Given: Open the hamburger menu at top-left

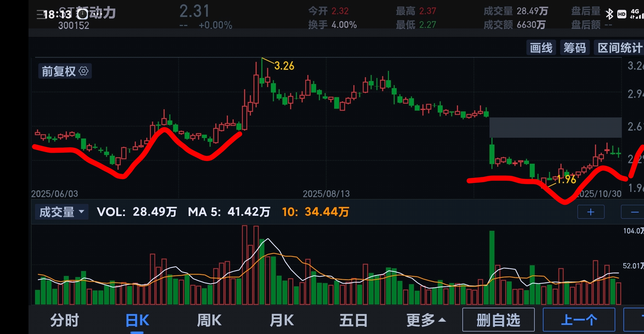Looking at the screenshot, I should point(40,14).
